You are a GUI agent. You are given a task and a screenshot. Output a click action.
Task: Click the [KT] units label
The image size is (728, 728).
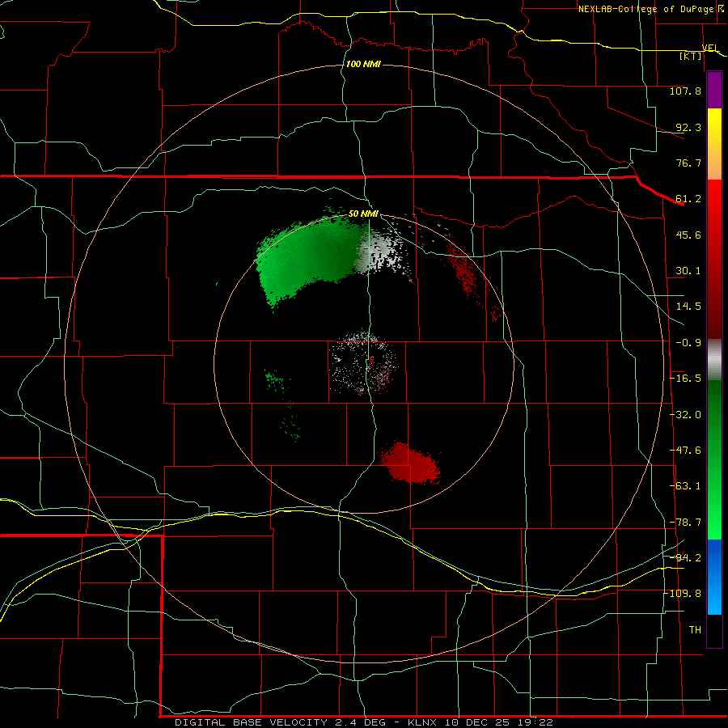691,56
